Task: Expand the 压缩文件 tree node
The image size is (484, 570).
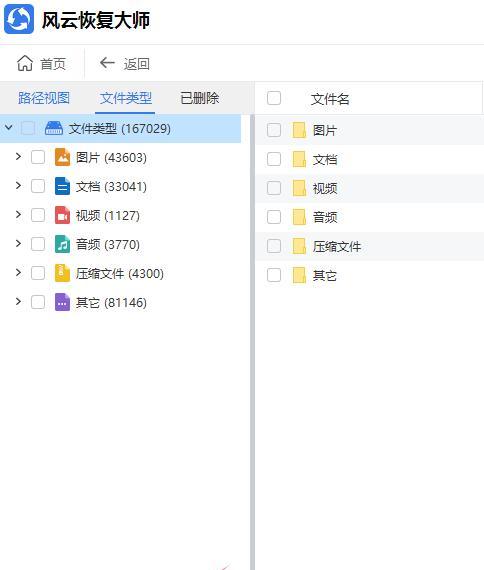Action: click(x=18, y=273)
